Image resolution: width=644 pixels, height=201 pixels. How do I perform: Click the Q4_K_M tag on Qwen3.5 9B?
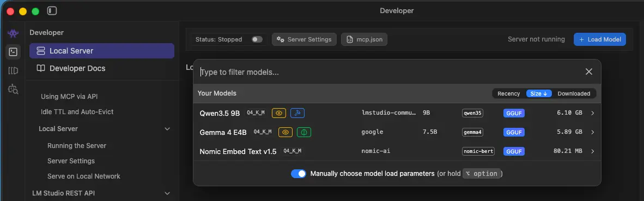pyautogui.click(x=256, y=113)
